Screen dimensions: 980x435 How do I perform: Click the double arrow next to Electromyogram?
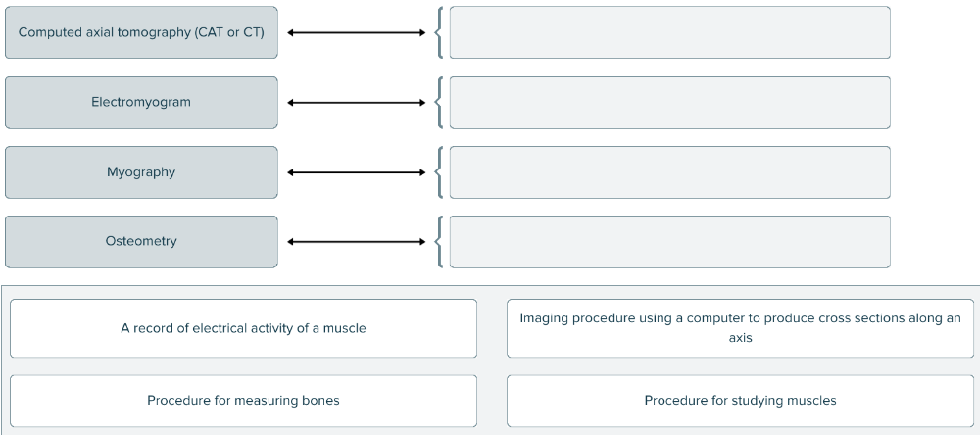357,103
